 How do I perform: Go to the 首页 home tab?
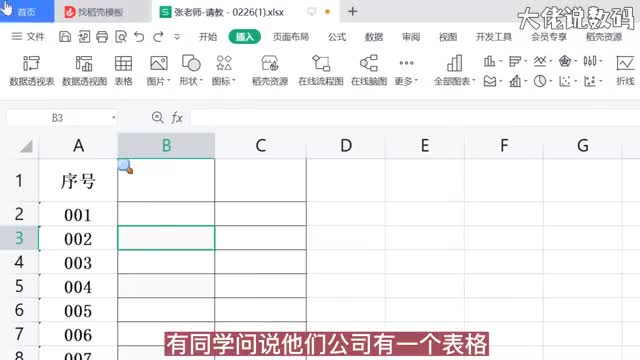27,11
